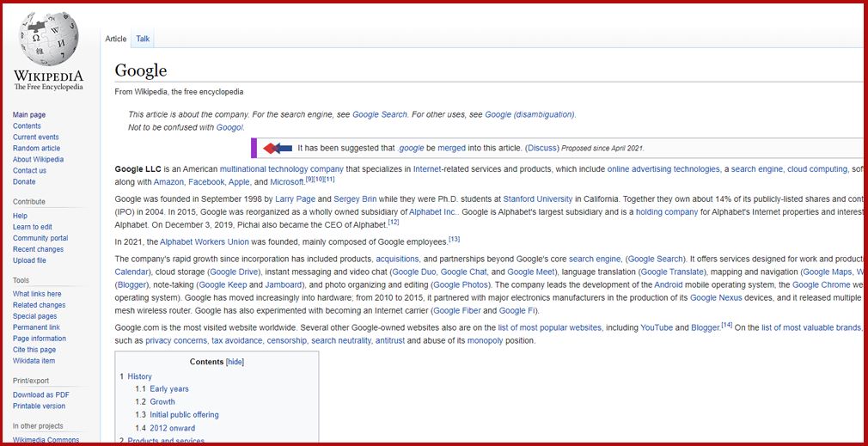Open Related changes tool

pos(39,305)
